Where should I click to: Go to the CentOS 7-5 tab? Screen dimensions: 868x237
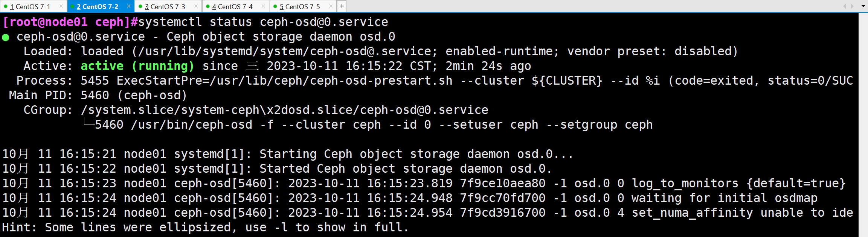coord(300,6)
